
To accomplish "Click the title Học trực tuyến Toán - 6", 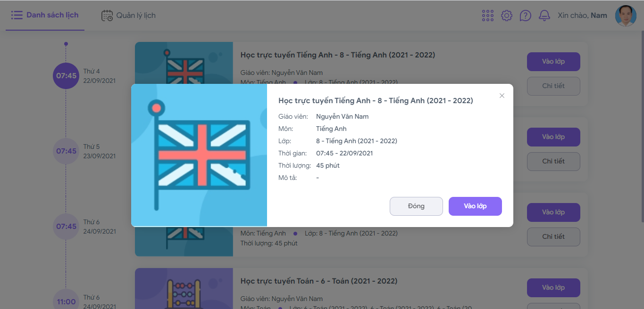I will (x=319, y=281).
